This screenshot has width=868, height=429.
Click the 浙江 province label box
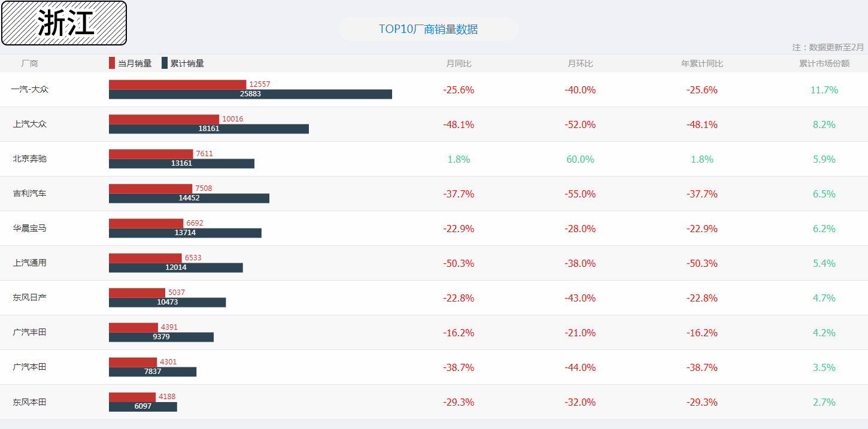click(64, 23)
